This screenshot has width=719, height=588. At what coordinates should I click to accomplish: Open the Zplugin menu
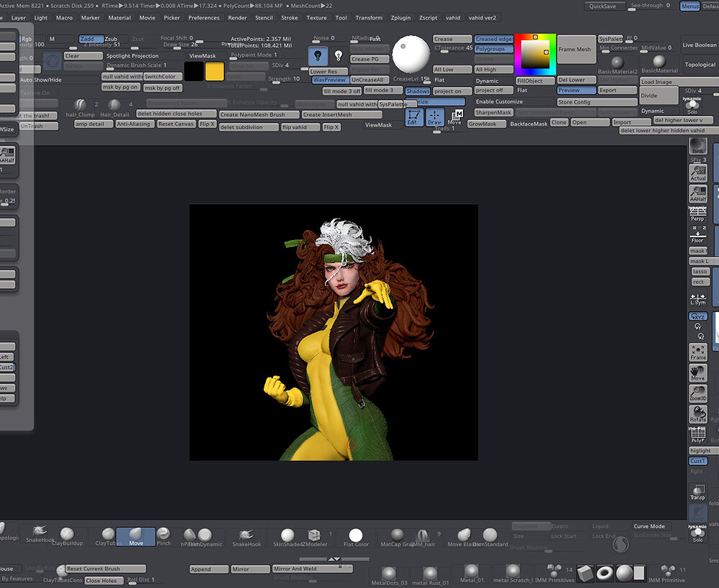(x=400, y=17)
